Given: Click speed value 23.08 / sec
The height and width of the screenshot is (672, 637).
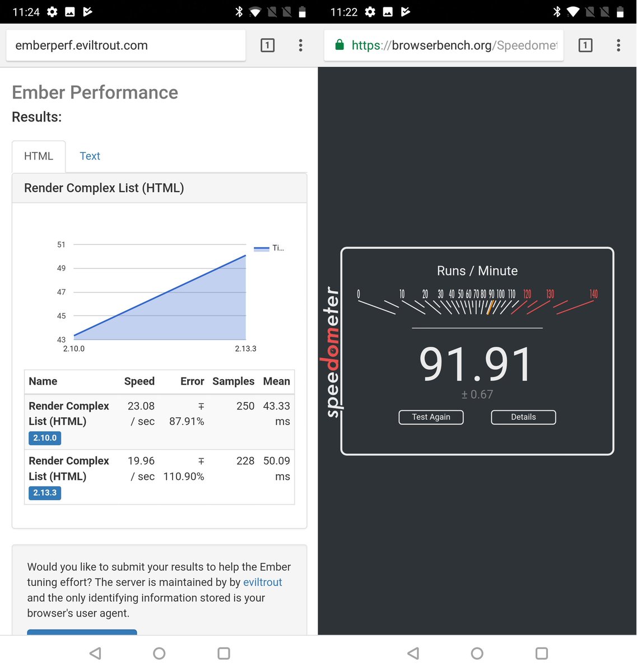Looking at the screenshot, I should click(x=141, y=414).
